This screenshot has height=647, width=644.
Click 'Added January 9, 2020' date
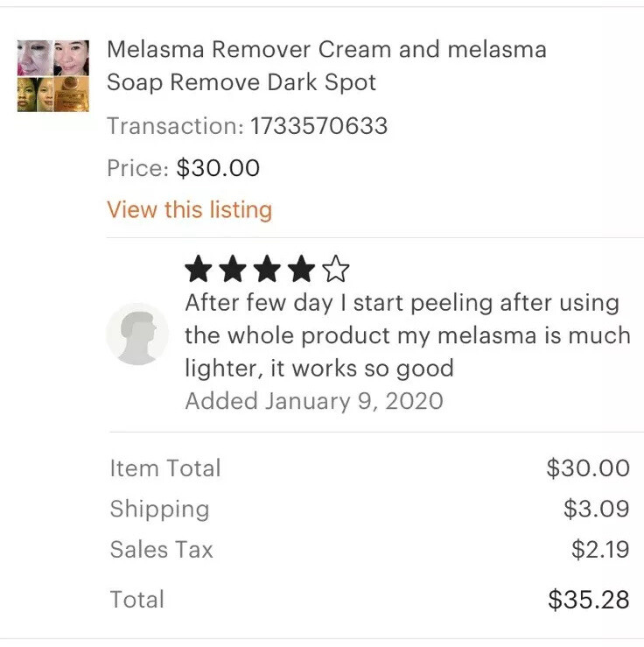tap(314, 401)
